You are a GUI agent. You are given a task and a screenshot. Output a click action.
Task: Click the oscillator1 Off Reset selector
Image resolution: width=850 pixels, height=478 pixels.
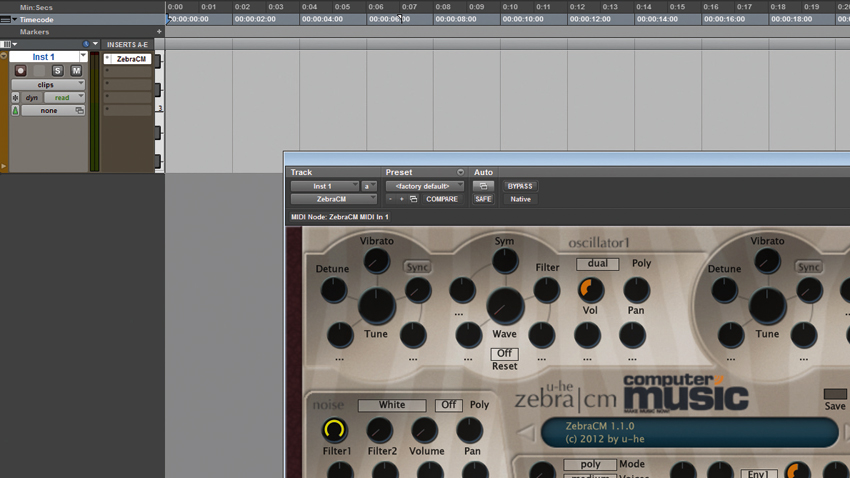point(504,353)
